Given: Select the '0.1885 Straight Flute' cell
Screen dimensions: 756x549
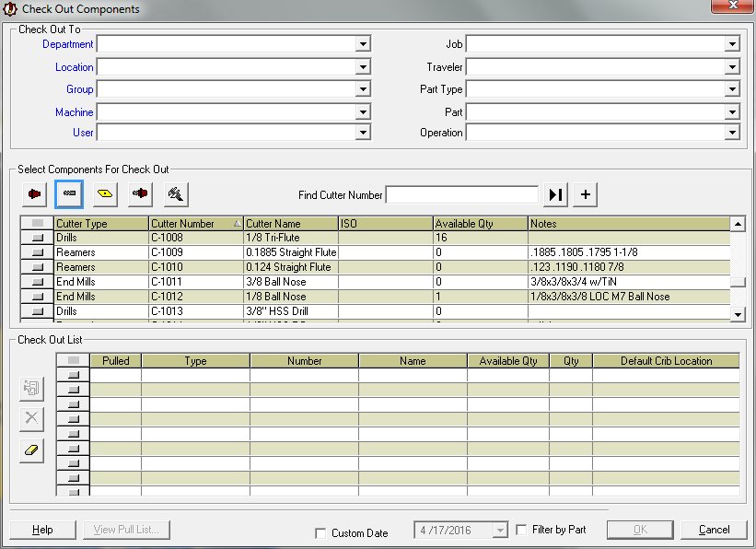Looking at the screenshot, I should point(291,252).
